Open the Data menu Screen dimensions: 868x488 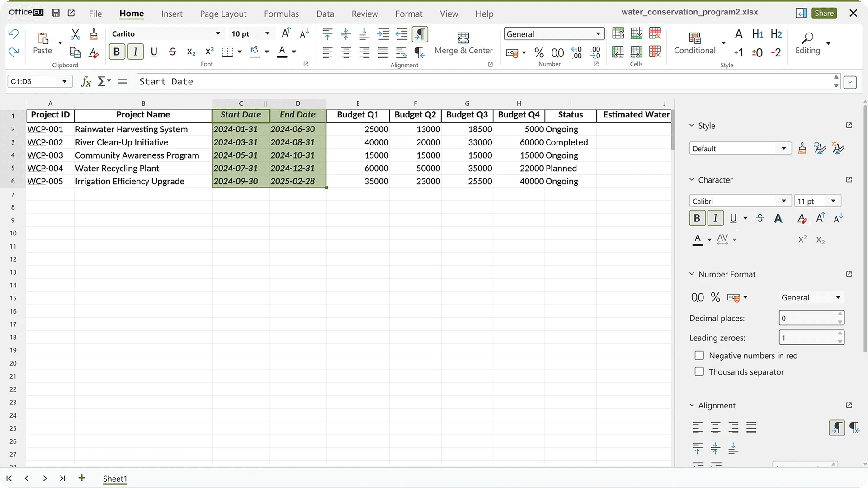tap(325, 14)
